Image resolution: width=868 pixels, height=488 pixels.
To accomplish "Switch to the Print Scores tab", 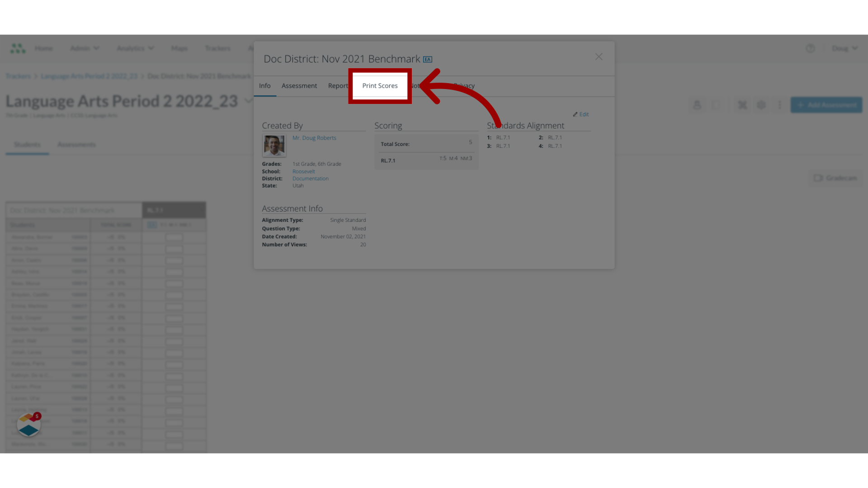I will point(380,86).
